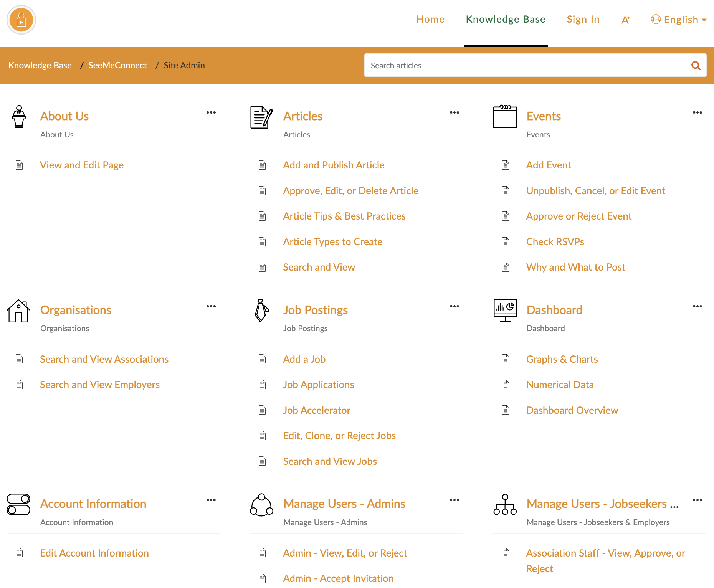The width and height of the screenshot is (714, 588).
Task: Click document icon beside Graphs & Charts
Action: click(x=506, y=359)
